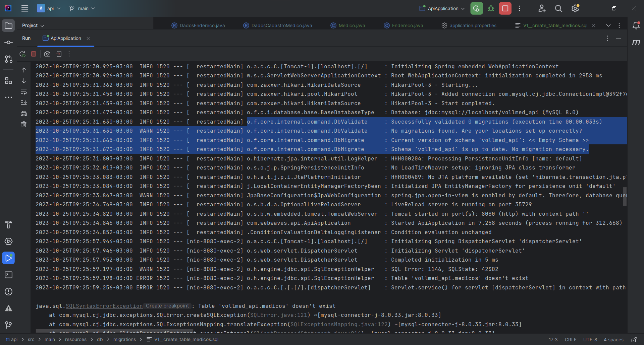Switch to DadosCadastroMedico.java tab

pyautogui.click(x=278, y=25)
